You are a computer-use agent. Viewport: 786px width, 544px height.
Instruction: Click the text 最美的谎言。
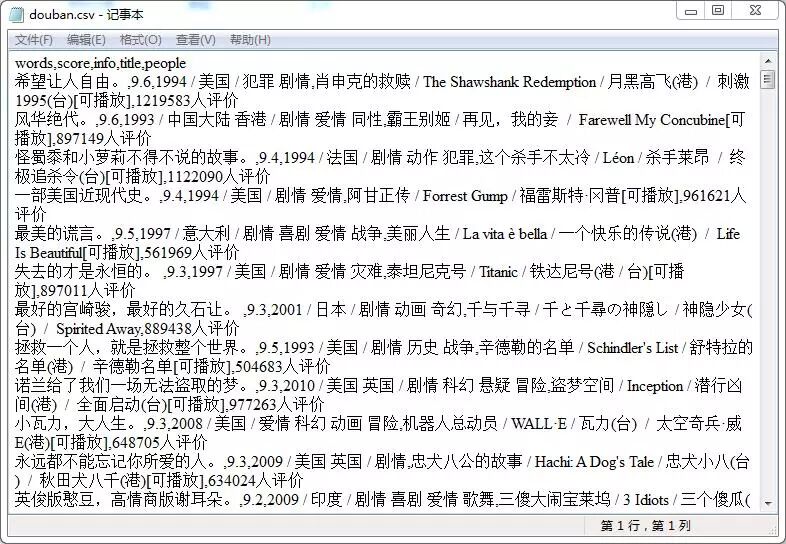coord(62,234)
